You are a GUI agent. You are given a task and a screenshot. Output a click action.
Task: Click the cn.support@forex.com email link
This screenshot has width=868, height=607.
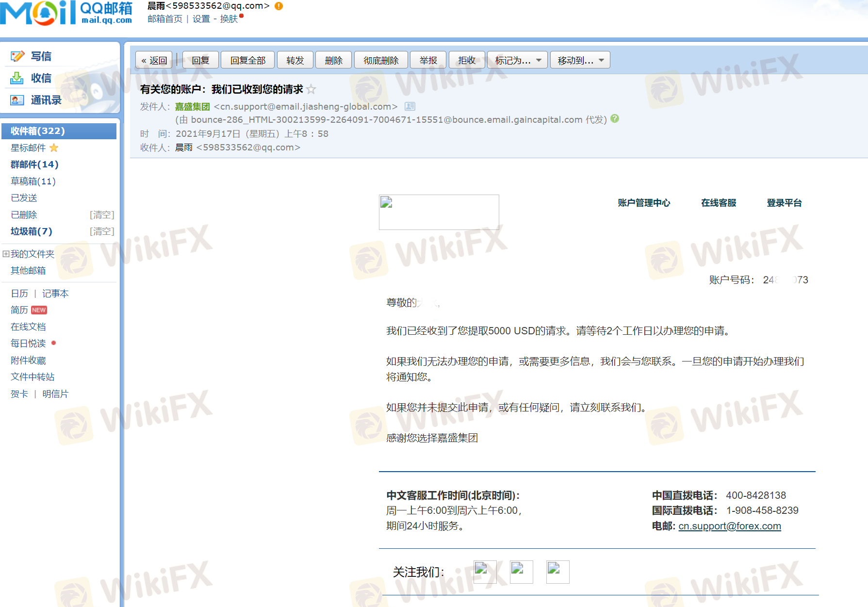point(730,526)
